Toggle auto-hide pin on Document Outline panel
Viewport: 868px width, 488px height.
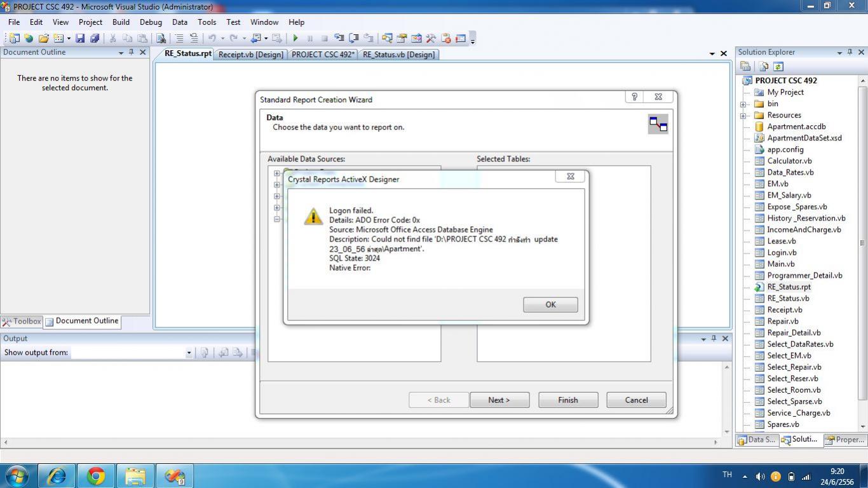(x=132, y=52)
